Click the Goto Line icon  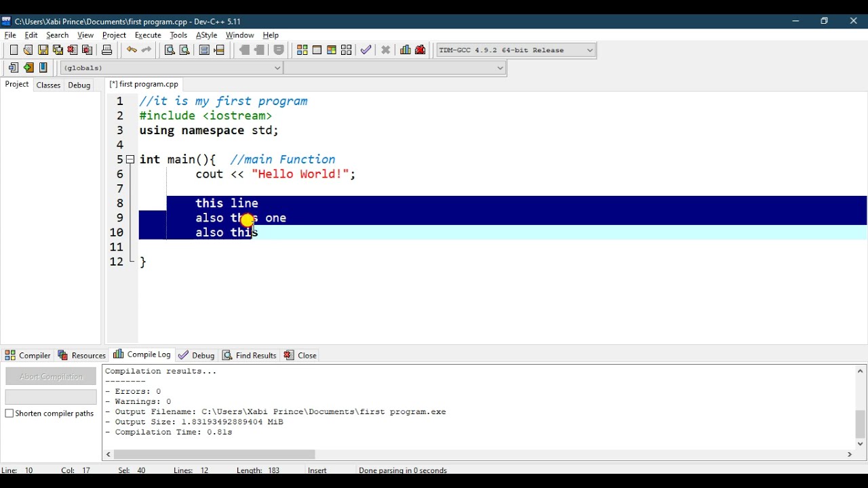[219, 49]
